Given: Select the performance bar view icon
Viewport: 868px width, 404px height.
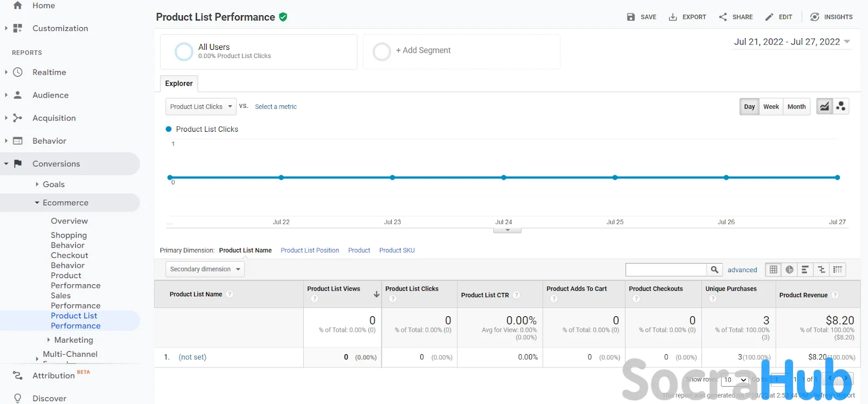Looking at the screenshot, I should click(x=806, y=270).
